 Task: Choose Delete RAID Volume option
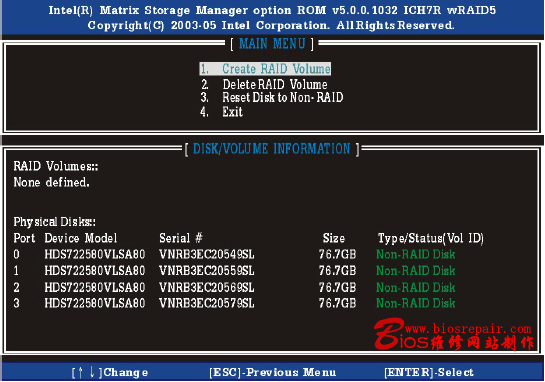(x=264, y=84)
